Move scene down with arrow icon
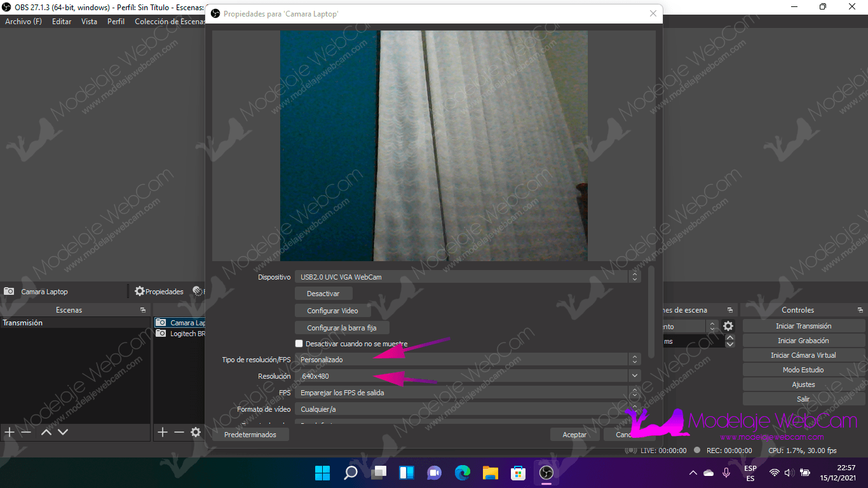Viewport: 868px width, 488px height. coord(63,432)
